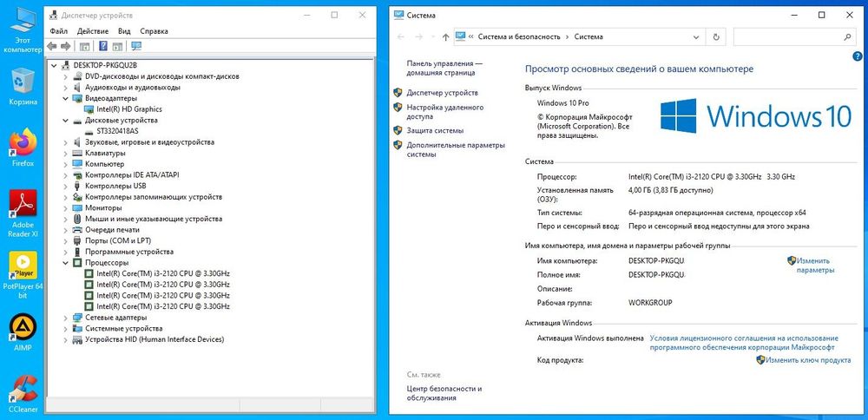Select Контроллеры IDE ATA/ATAPI row
Screen dimensions: 868x420
click(x=132, y=175)
